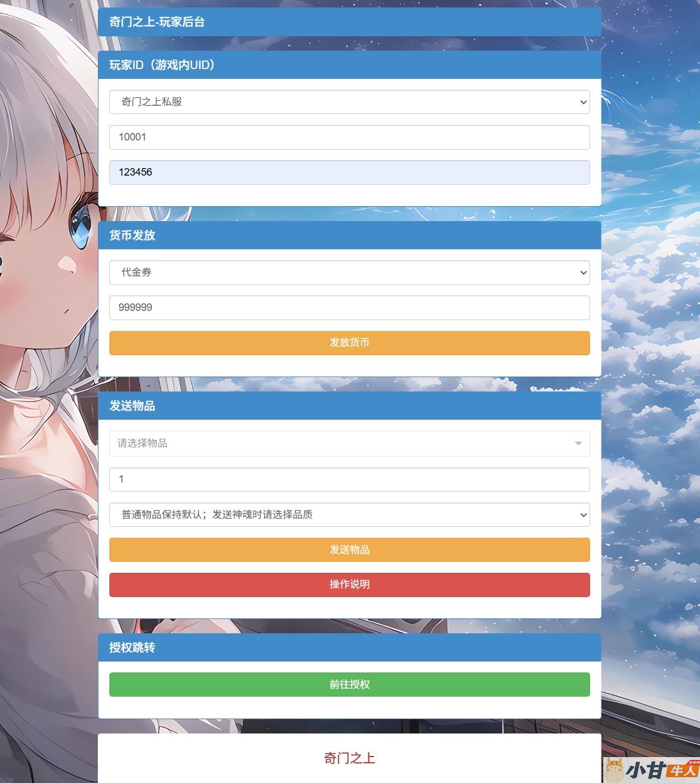Open the 请选择物品 item selector
Screen dimensions: 700x783
(349, 443)
